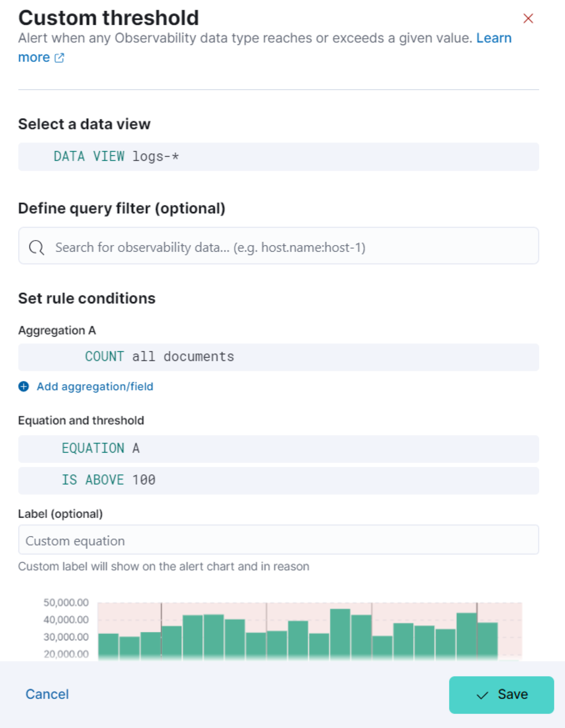This screenshot has height=728, width=565.
Task: Select the rightmost green bar in chart
Action: click(487, 641)
